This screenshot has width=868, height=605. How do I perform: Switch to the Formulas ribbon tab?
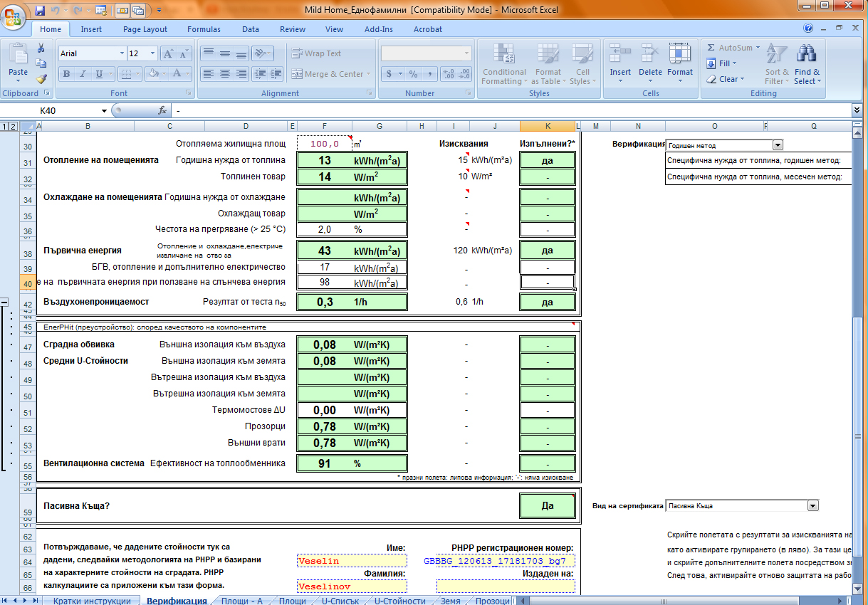tap(204, 29)
